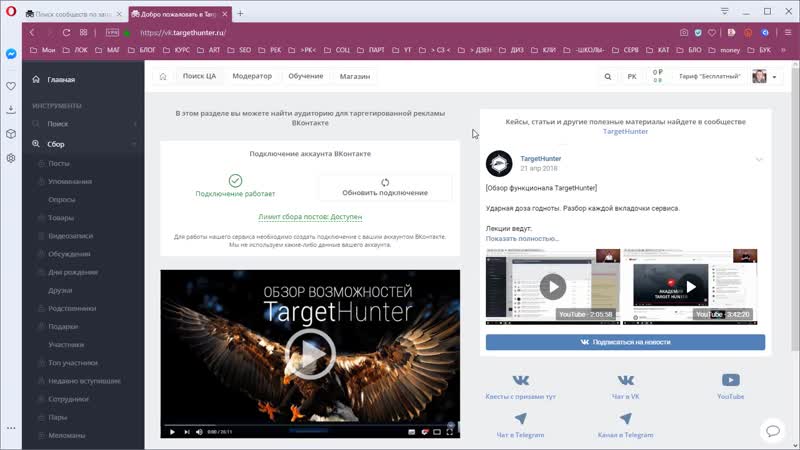
Task: Open Видеозаписи in sidebar
Action: click(70, 236)
